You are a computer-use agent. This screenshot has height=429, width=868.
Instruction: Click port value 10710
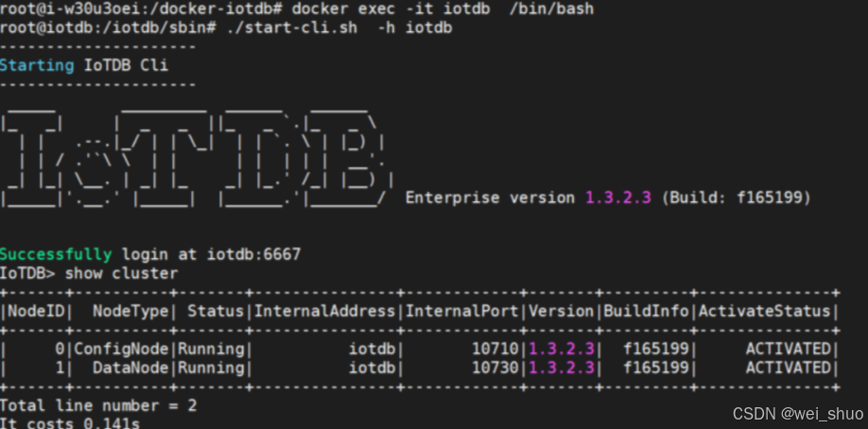(x=495, y=349)
